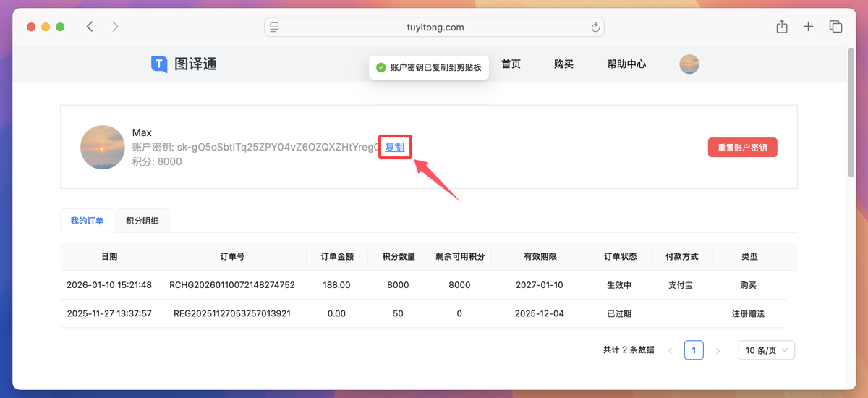Reload page with the refresh icon
Viewport: 868px width, 398px height.
[595, 27]
